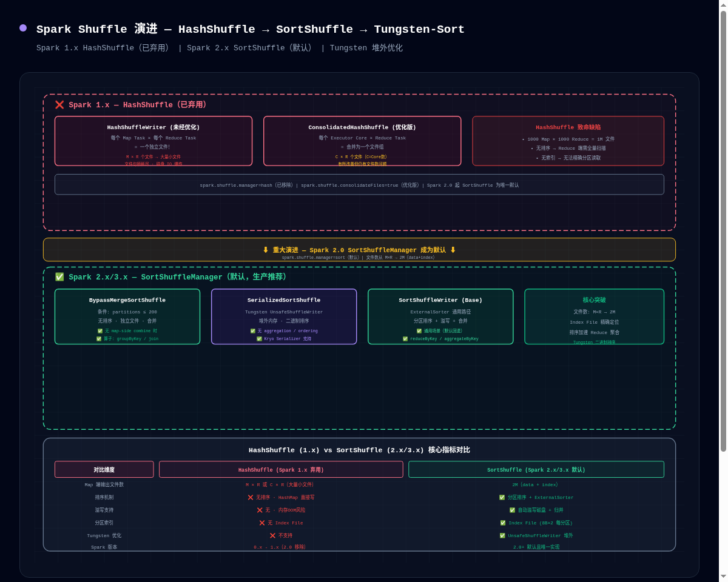This screenshot has height=582, width=728.
Task: Click the green check beside 自动溢写磁盘 + 归并
Action: [512, 510]
